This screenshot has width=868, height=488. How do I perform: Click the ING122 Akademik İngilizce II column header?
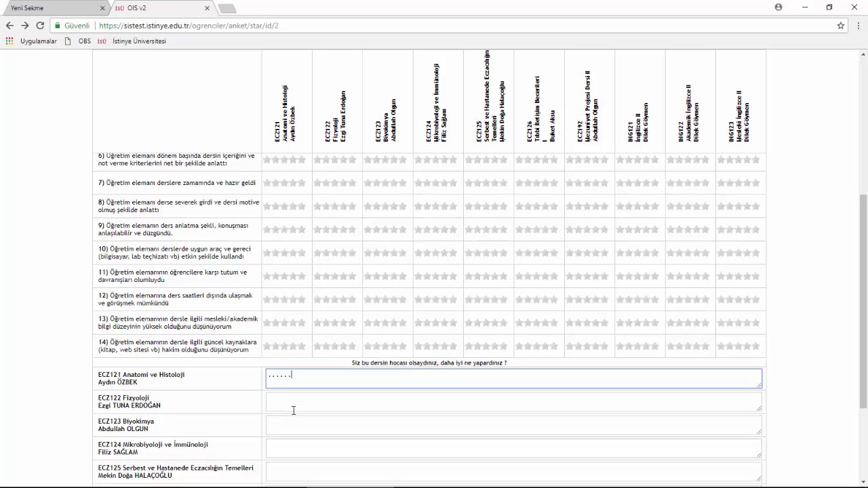point(688,113)
